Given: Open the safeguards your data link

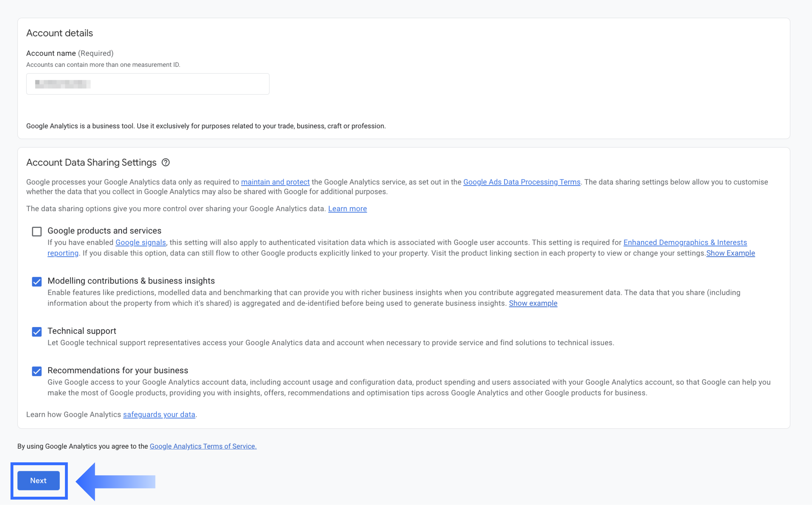Looking at the screenshot, I should tap(159, 415).
